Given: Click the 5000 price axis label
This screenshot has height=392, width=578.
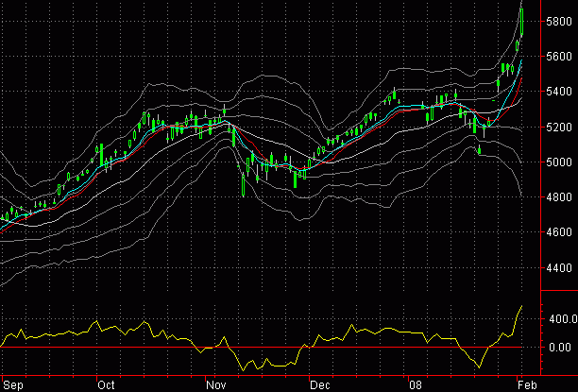Looking at the screenshot, I should [559, 162].
